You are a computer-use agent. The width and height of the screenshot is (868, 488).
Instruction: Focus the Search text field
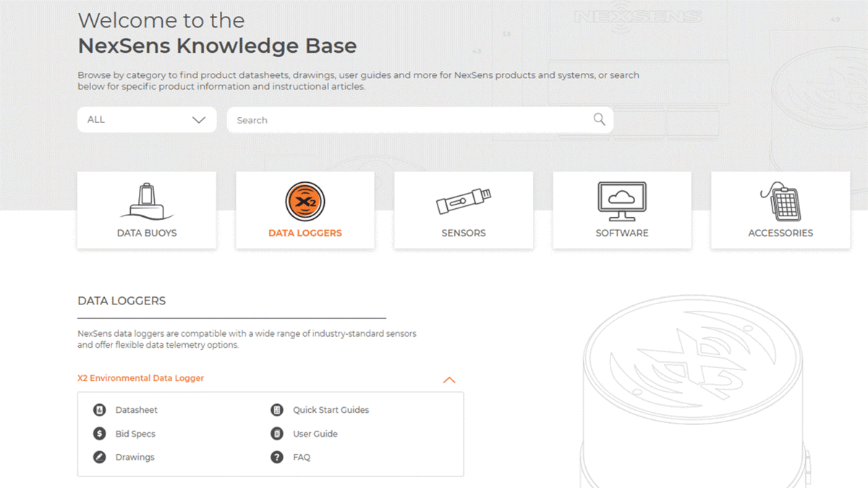(x=420, y=120)
